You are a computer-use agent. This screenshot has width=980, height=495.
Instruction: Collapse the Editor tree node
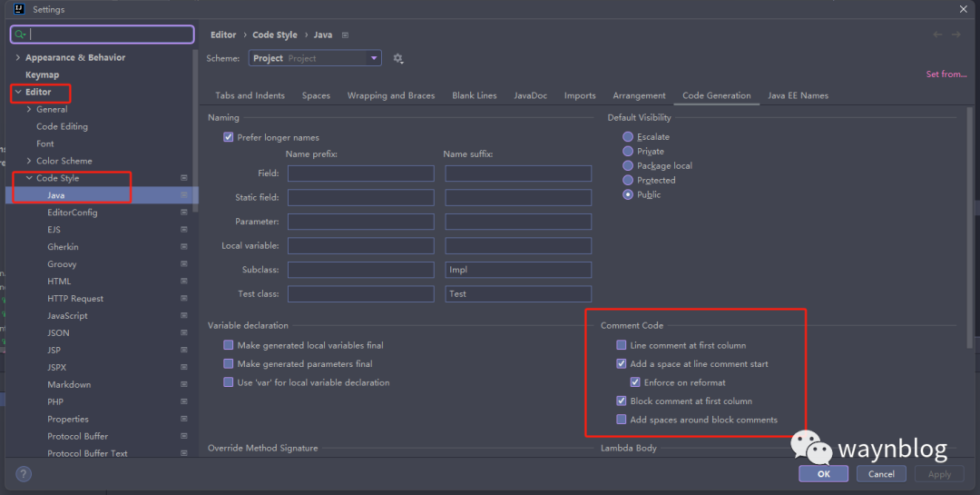17,92
